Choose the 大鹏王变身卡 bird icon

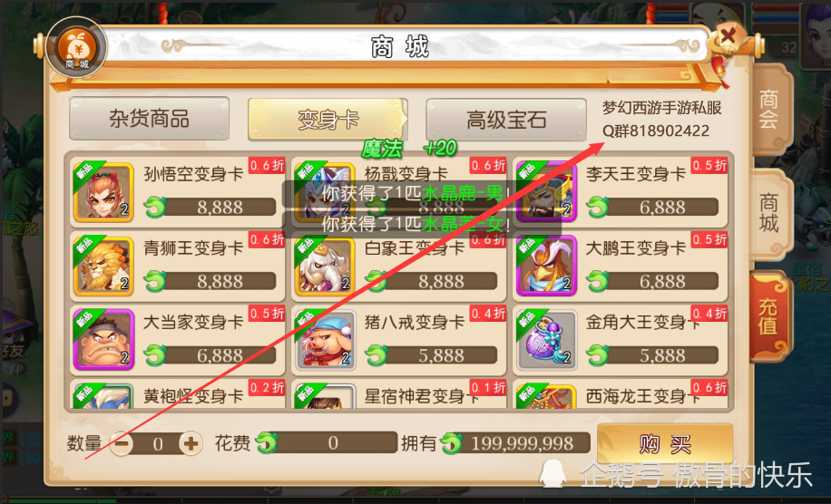(546, 267)
